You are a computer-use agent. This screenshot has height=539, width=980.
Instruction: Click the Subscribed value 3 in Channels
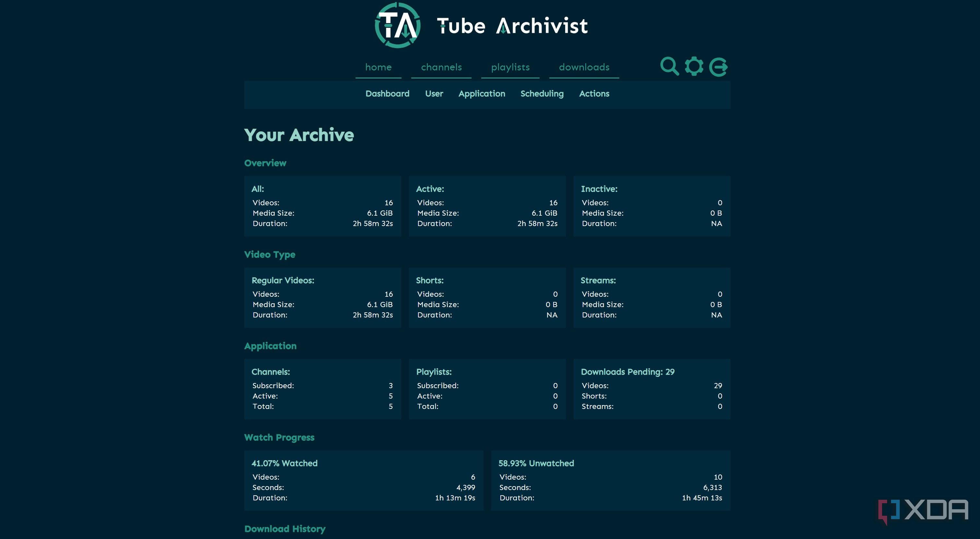click(390, 386)
